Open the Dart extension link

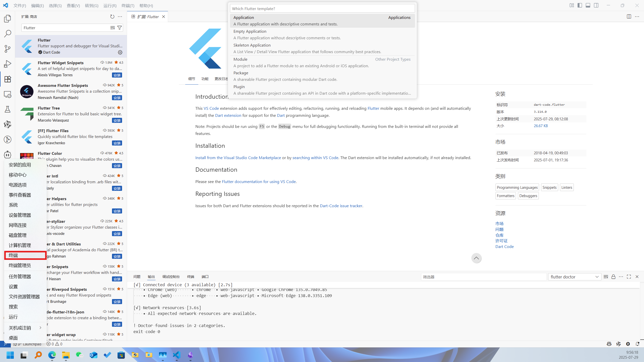(x=228, y=115)
